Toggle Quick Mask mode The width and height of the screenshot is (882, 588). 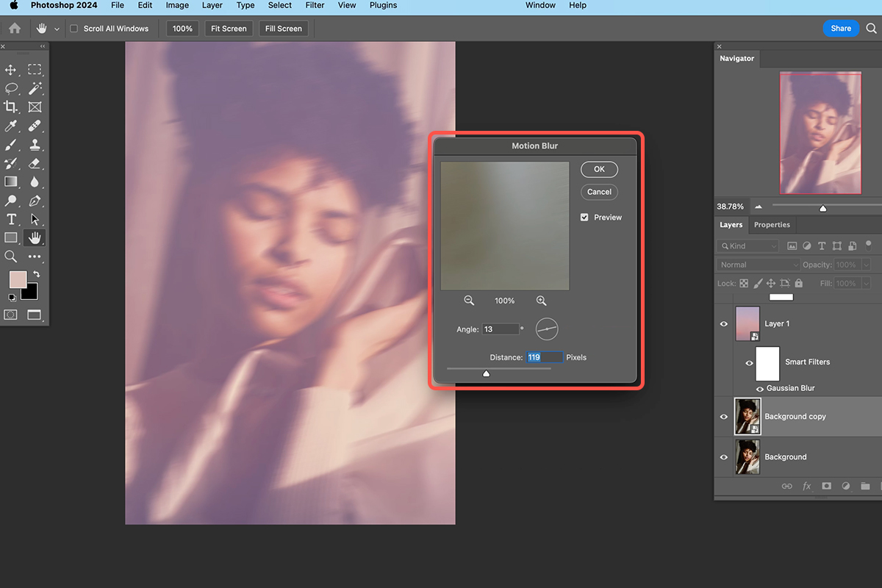11,315
